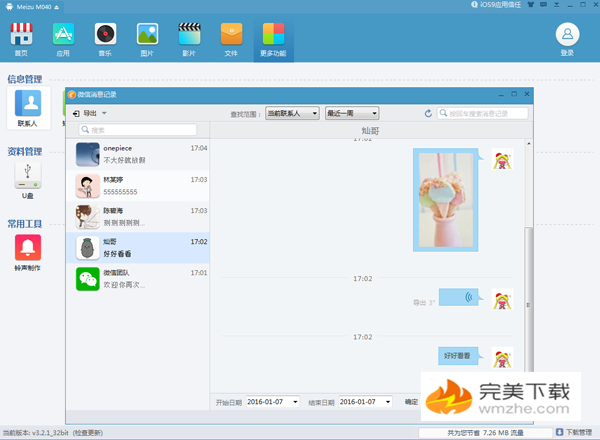Open the 当前联系人 search range dropdown

coord(292,113)
